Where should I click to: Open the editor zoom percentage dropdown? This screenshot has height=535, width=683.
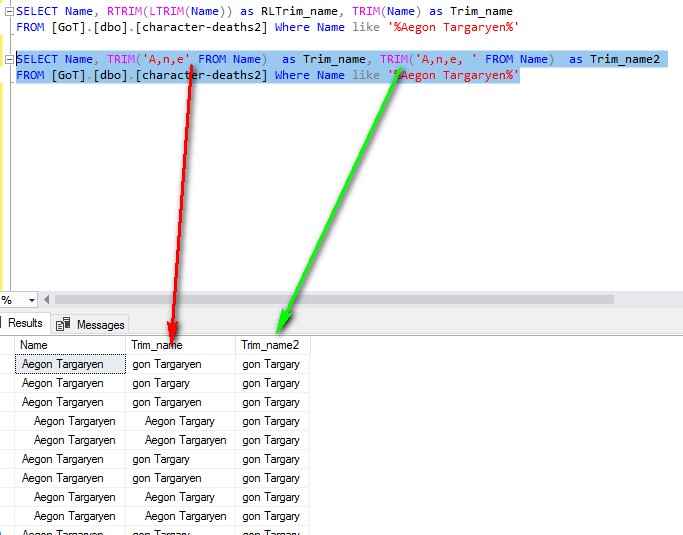(32, 300)
